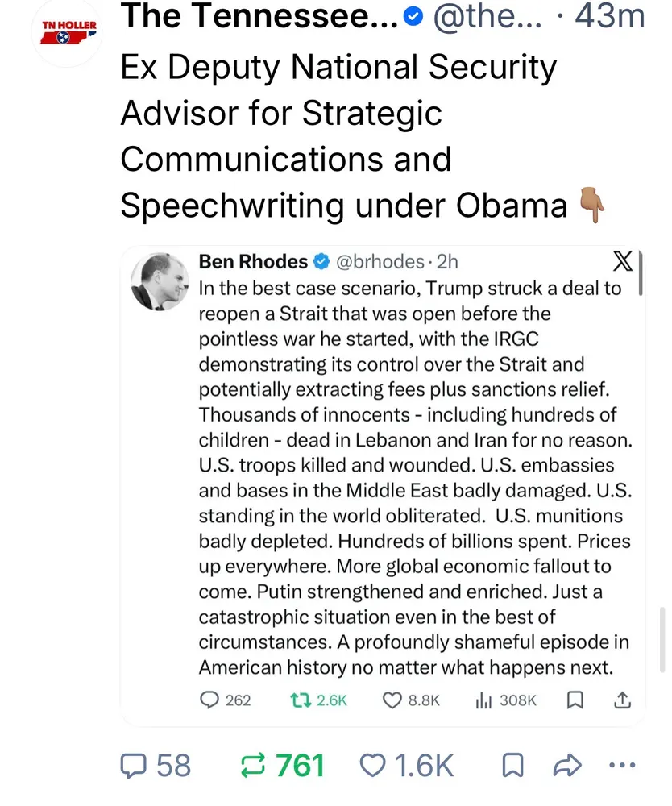
Task: Bookmark the embedded Ben Rhodes tweet
Action: click(x=575, y=700)
